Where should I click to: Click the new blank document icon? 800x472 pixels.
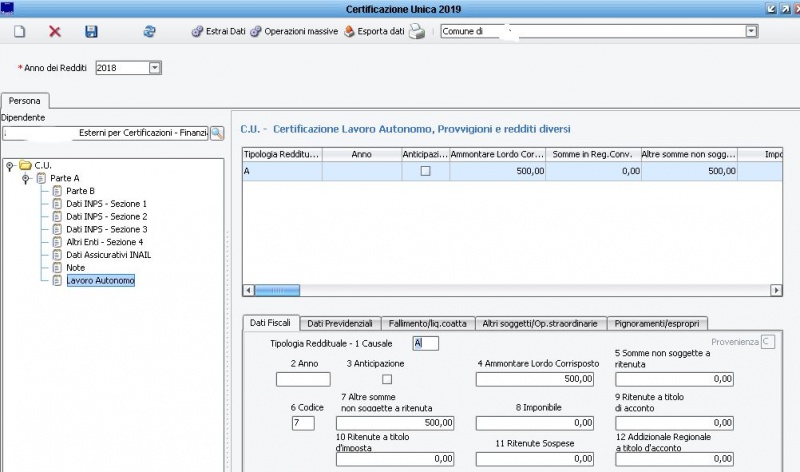(19, 32)
